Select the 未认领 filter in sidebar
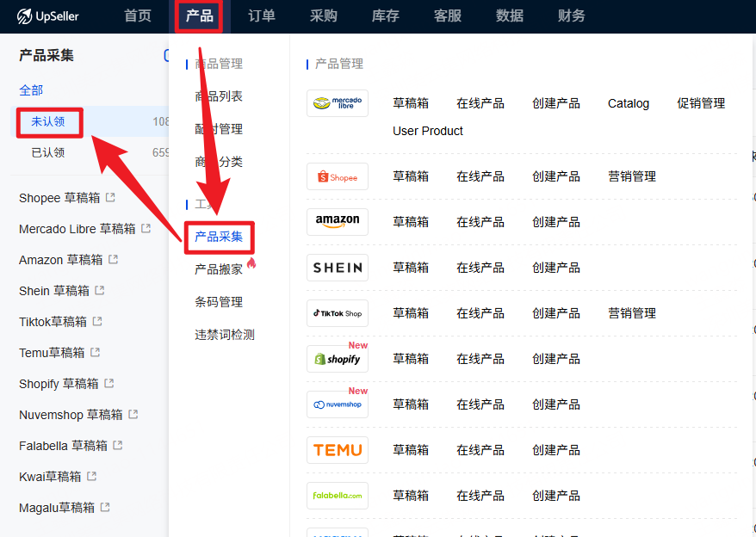The width and height of the screenshot is (756, 537). pos(48,121)
